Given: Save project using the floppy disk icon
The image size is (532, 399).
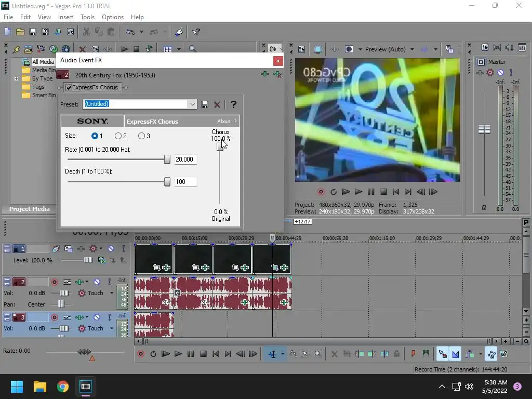Looking at the screenshot, I should [33, 32].
